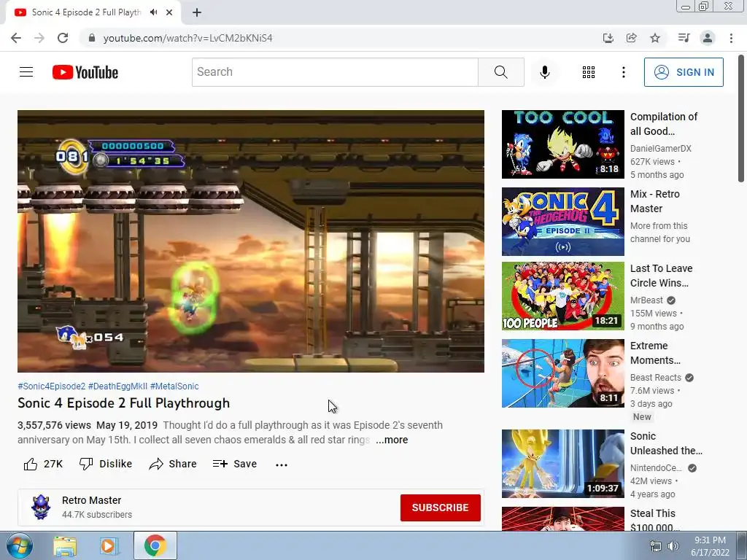Click the video player to pause playback

[x=251, y=241]
